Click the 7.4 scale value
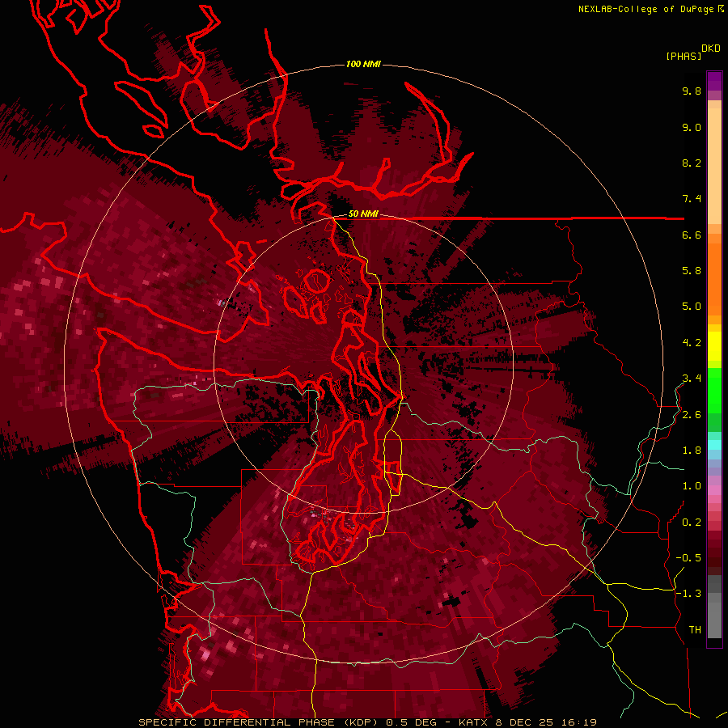This screenshot has height=728, width=728. click(x=692, y=199)
